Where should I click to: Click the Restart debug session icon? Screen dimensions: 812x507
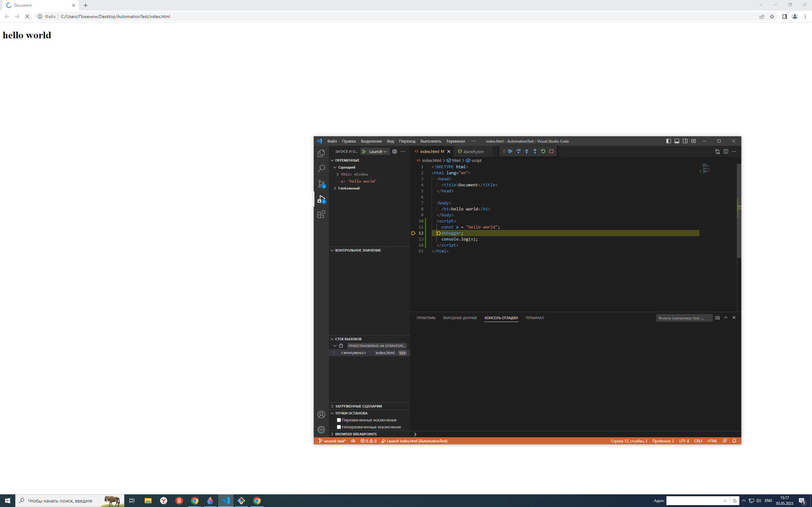(543, 151)
